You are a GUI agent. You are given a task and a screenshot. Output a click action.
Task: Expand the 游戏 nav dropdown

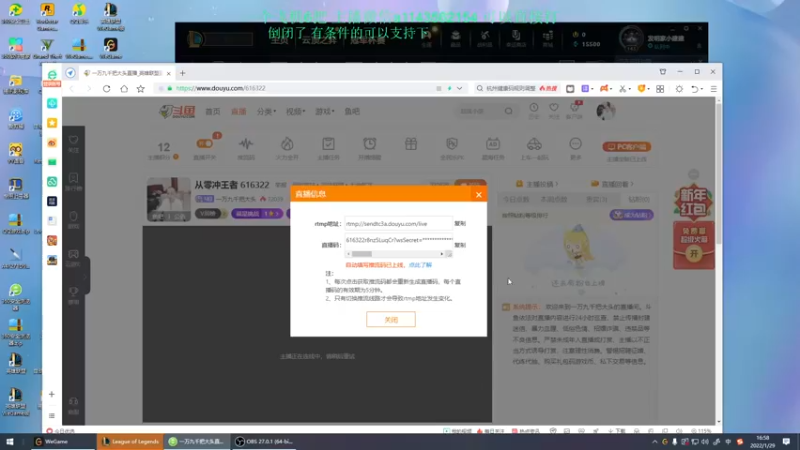point(324,111)
